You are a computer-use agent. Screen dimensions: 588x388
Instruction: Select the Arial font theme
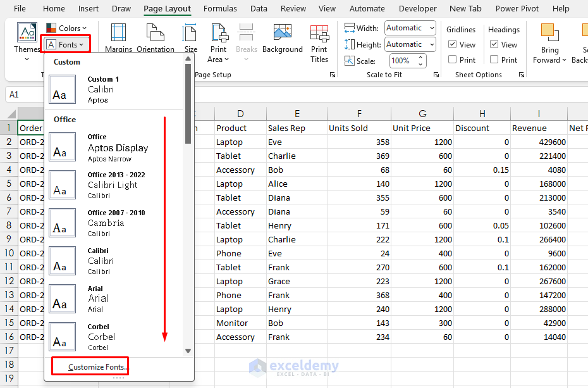pyautogui.click(x=115, y=299)
